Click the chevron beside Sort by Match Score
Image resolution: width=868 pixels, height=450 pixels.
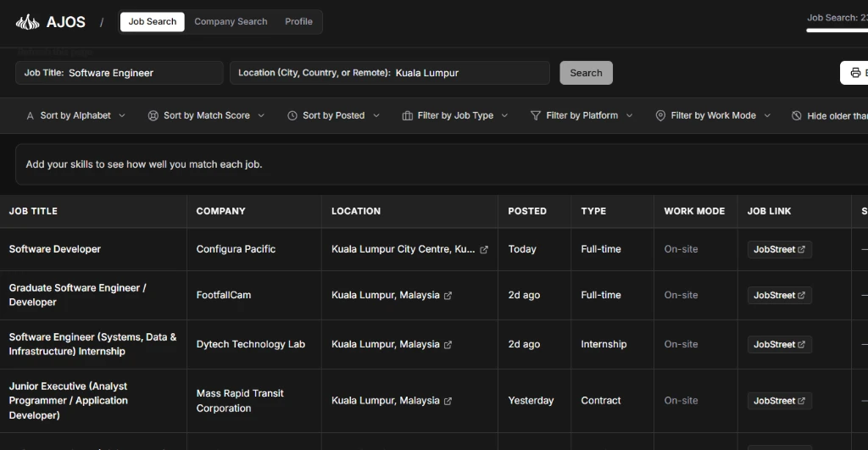pos(261,116)
